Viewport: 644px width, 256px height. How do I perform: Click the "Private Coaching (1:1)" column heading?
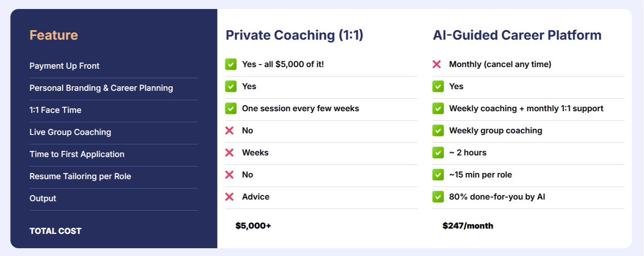tap(294, 35)
